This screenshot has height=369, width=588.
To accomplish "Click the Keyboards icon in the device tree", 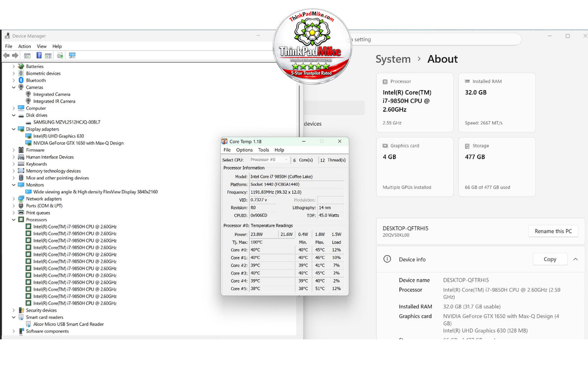I will point(22,164).
